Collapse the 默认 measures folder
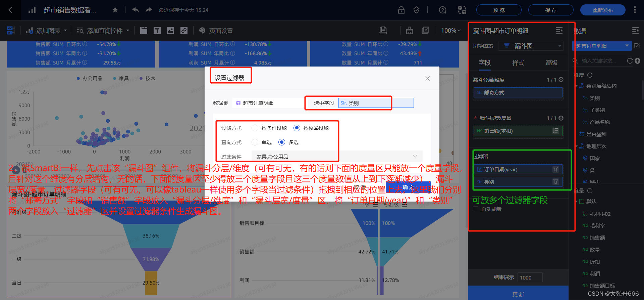644x300 pixels. click(576, 202)
